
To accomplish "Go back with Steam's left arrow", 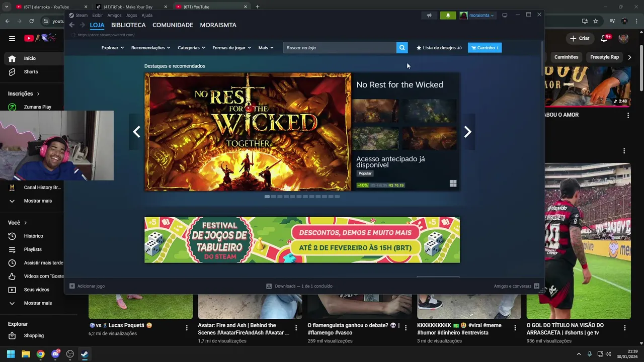I will (x=72, y=25).
